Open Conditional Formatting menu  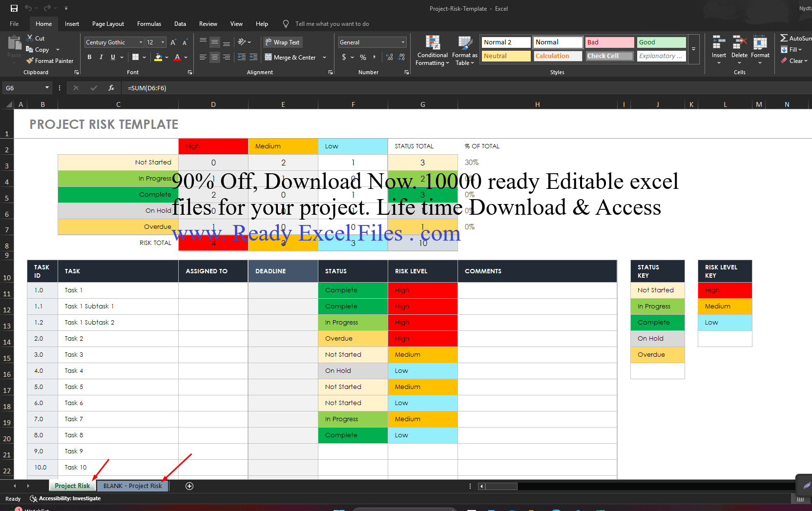click(x=432, y=51)
